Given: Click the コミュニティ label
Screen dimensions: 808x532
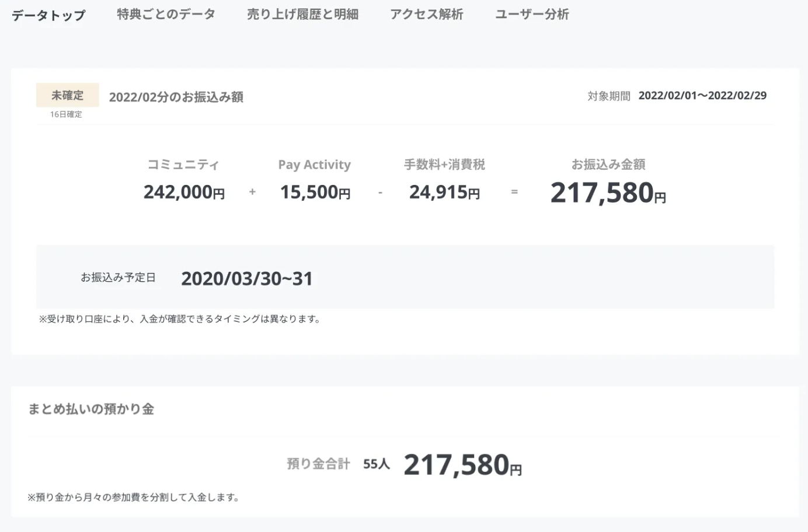Looking at the screenshot, I should point(183,164).
